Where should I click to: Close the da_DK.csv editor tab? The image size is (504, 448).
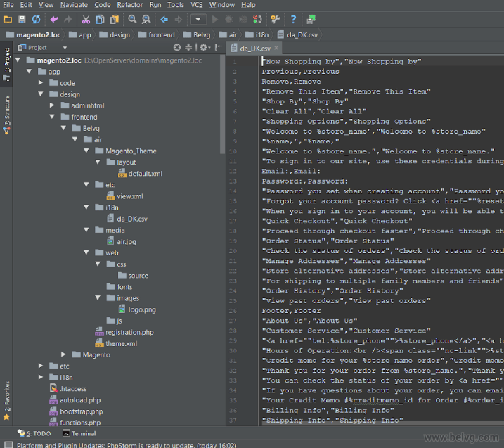[x=276, y=48]
